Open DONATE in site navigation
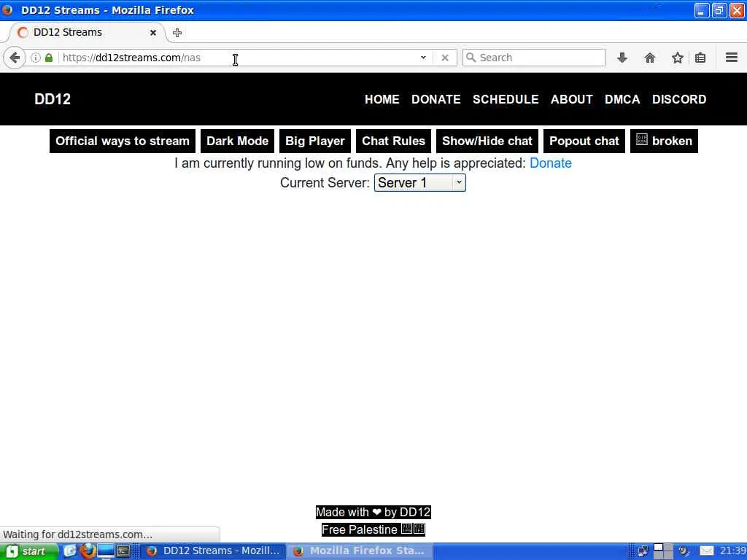The height and width of the screenshot is (560, 747). coord(436,99)
